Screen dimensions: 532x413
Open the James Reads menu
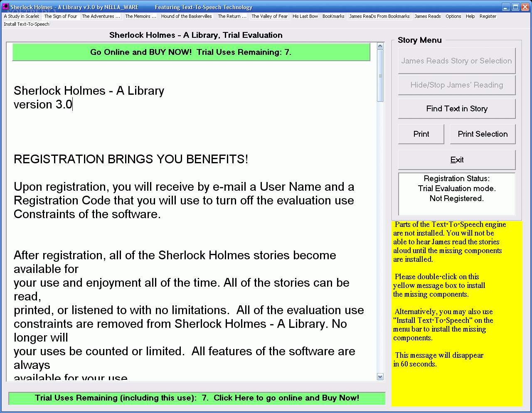click(x=428, y=16)
